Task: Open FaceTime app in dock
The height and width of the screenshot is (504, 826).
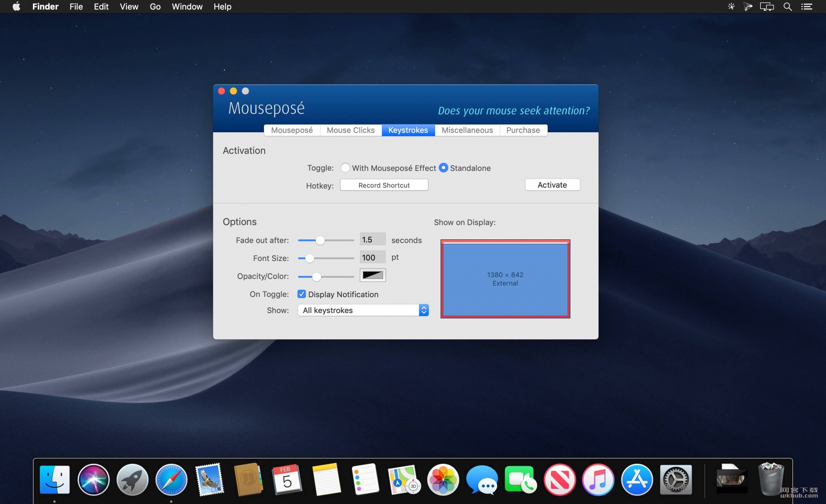Action: [521, 479]
